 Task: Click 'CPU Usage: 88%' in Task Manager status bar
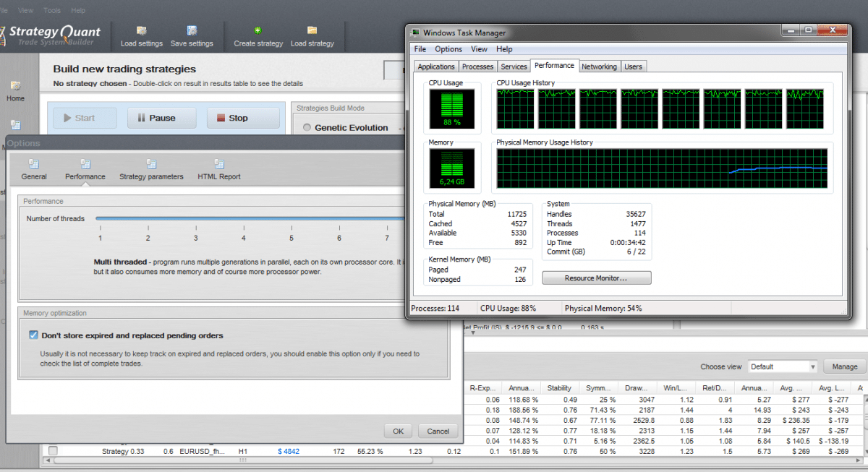pos(509,309)
